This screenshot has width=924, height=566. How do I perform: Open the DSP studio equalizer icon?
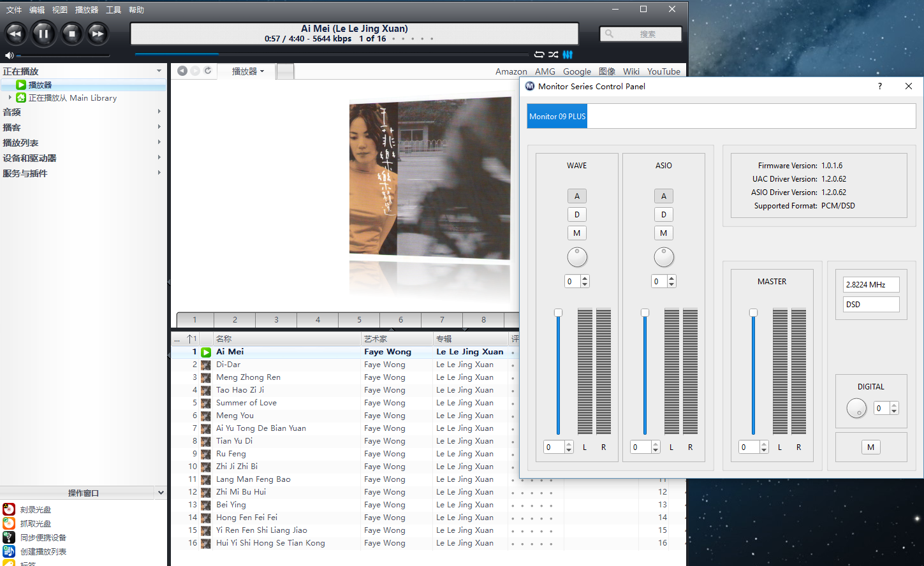coord(568,55)
